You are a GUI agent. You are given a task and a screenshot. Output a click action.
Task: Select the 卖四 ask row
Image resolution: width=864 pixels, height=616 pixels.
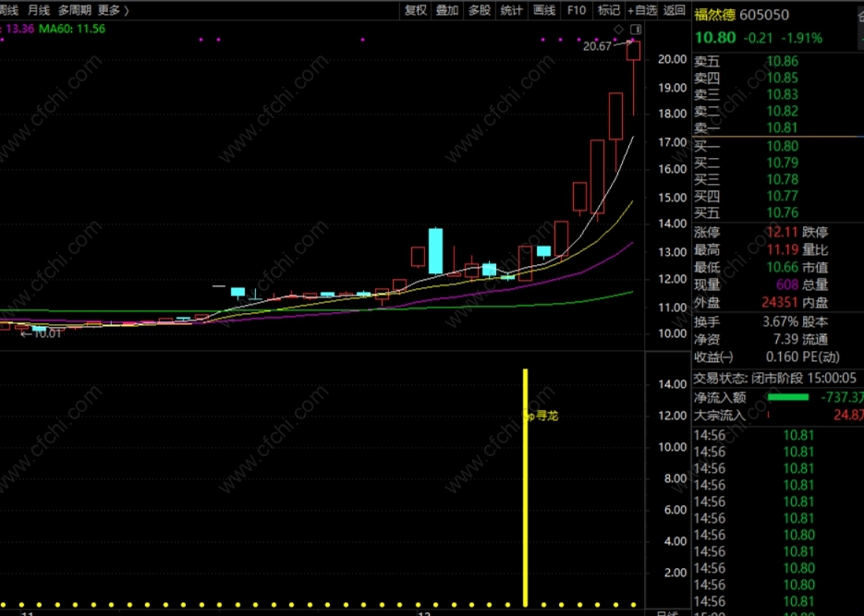777,78
